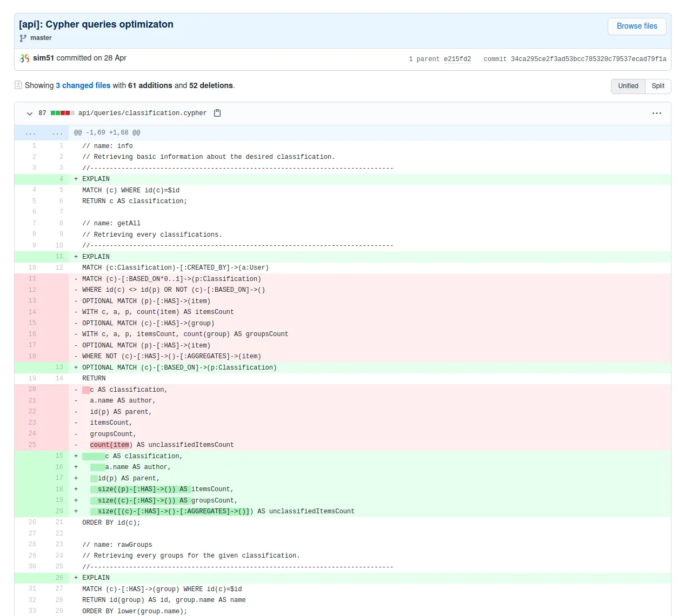The width and height of the screenshot is (692, 616).
Task: Click sim51 user avatar
Action: tap(25, 58)
